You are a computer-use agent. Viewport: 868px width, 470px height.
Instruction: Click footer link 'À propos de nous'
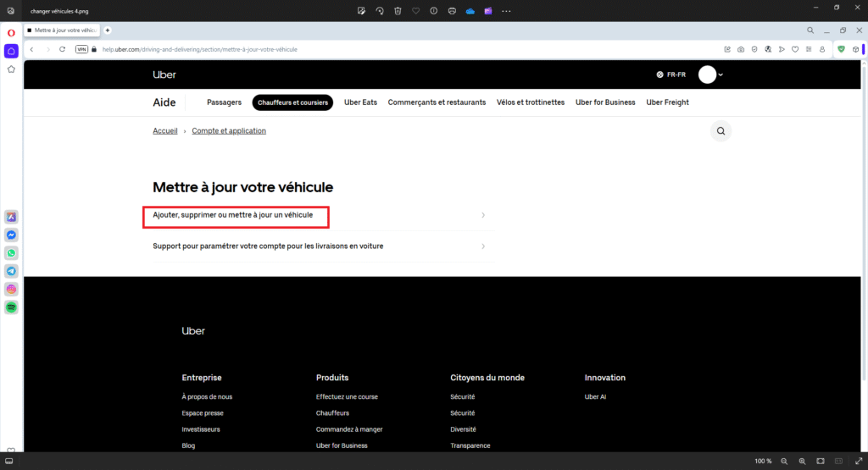tap(207, 397)
